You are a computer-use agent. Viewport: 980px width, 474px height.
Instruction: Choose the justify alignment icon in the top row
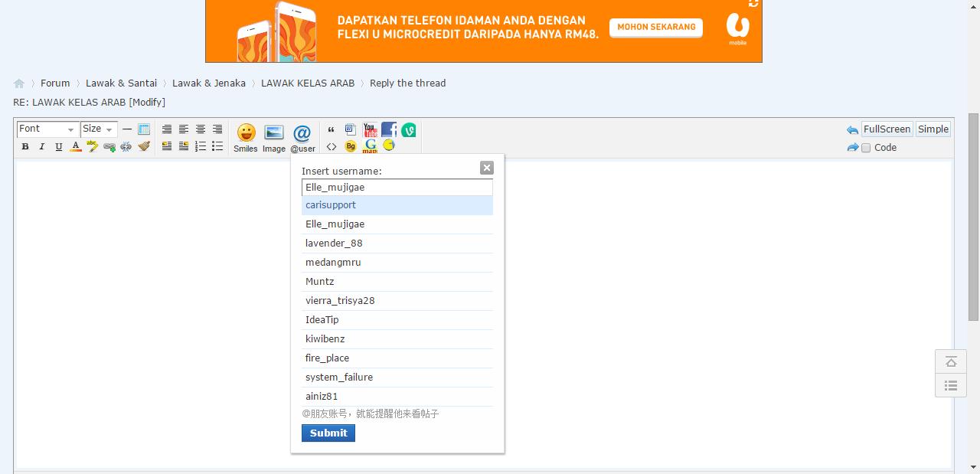(167, 129)
